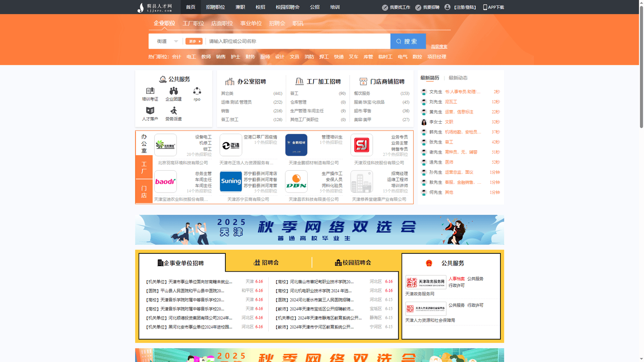Click 文先生's resume avatar

coord(424,92)
